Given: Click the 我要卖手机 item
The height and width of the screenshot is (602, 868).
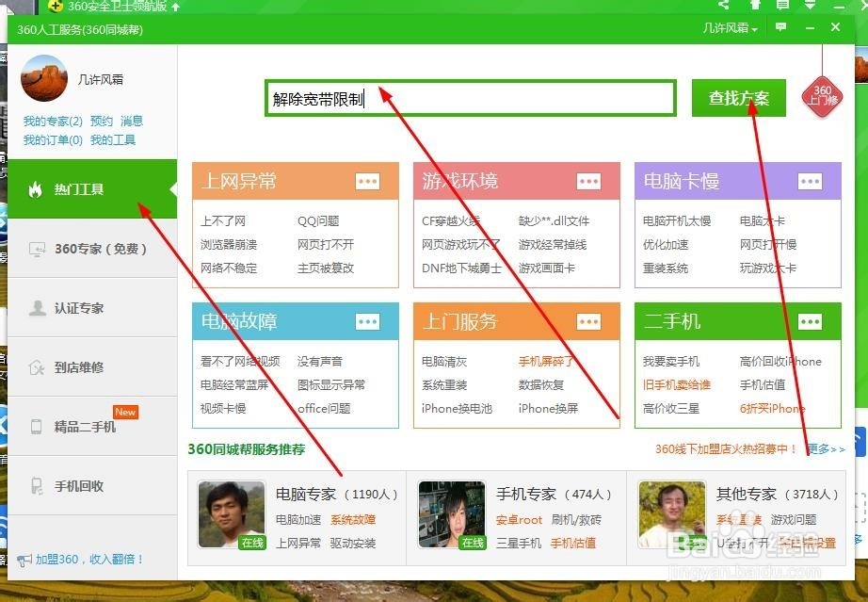Looking at the screenshot, I should coord(671,361).
